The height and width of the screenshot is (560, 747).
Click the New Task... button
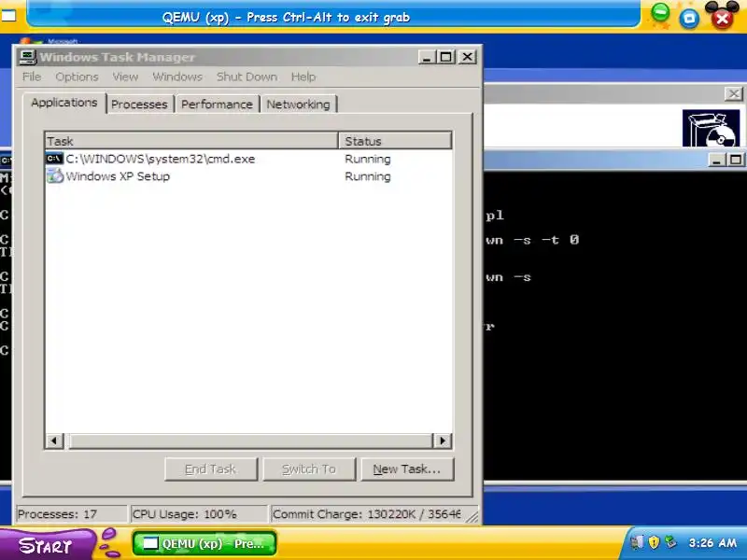point(407,469)
